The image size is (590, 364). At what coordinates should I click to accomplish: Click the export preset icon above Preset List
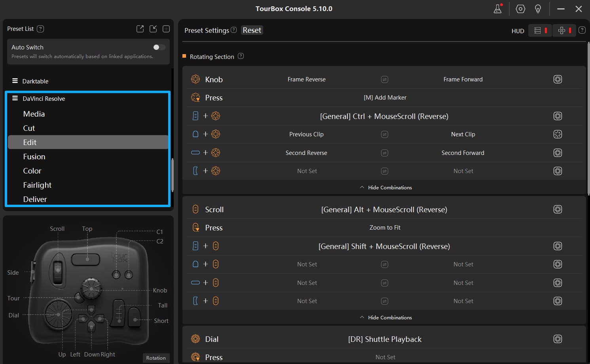[140, 28]
